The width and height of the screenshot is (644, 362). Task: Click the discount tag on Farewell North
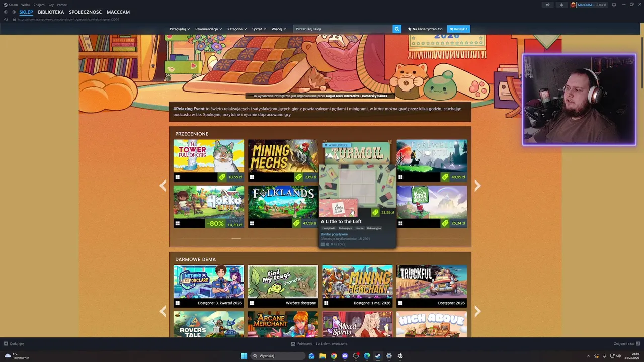(x=445, y=177)
